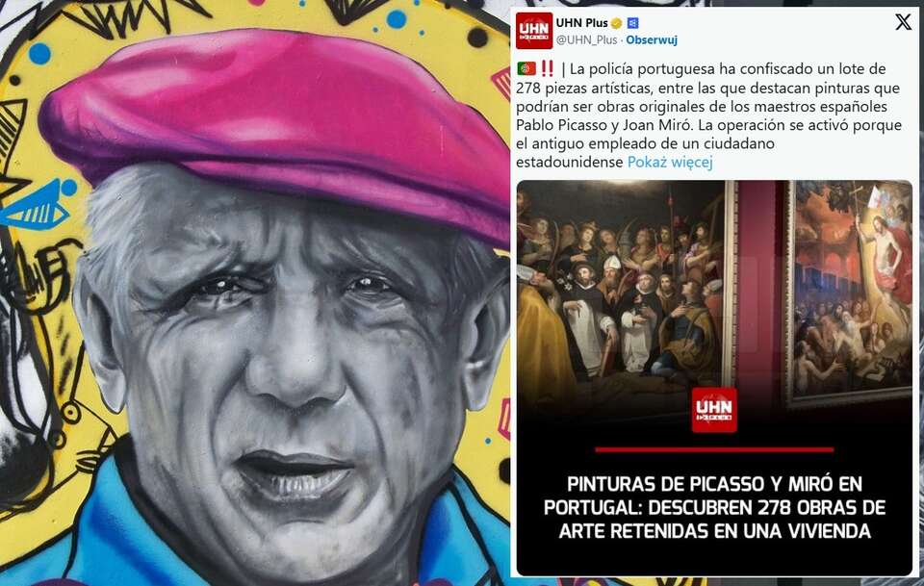This screenshot has height=586, width=924.
Task: Click the Pinturas de Picasso y Miró headline
Action: (714, 508)
